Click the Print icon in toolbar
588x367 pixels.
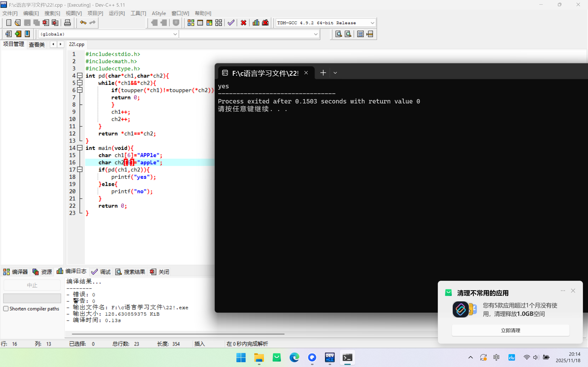point(67,23)
